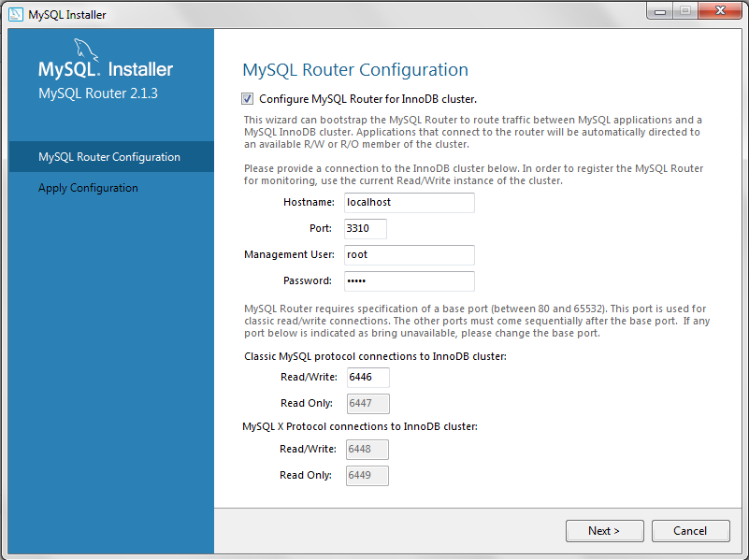Click the MySQL Installer title bar icon
This screenshot has height=560, width=749.
[16, 14]
